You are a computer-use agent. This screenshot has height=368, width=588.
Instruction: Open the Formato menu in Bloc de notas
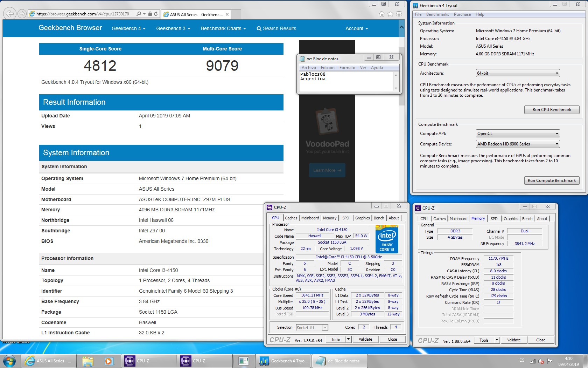(x=347, y=68)
